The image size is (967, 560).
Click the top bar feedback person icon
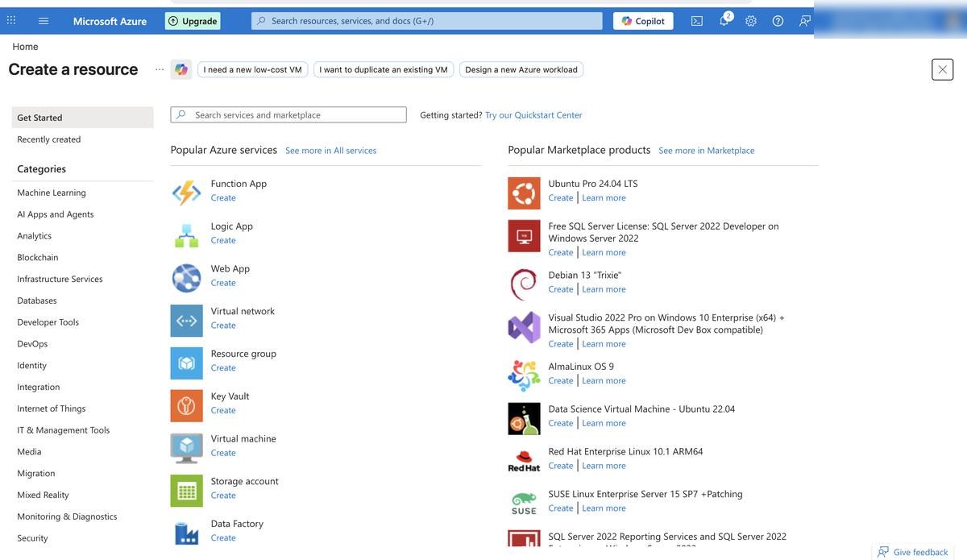804,21
